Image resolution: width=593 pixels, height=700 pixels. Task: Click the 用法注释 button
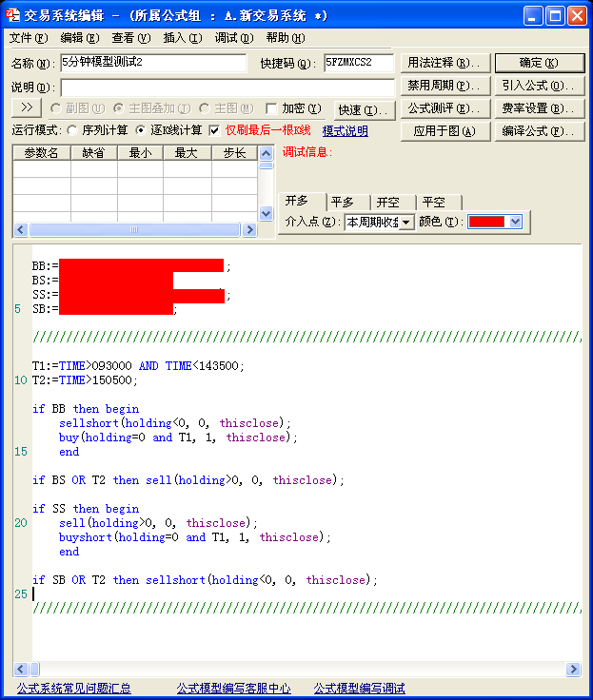(x=445, y=63)
